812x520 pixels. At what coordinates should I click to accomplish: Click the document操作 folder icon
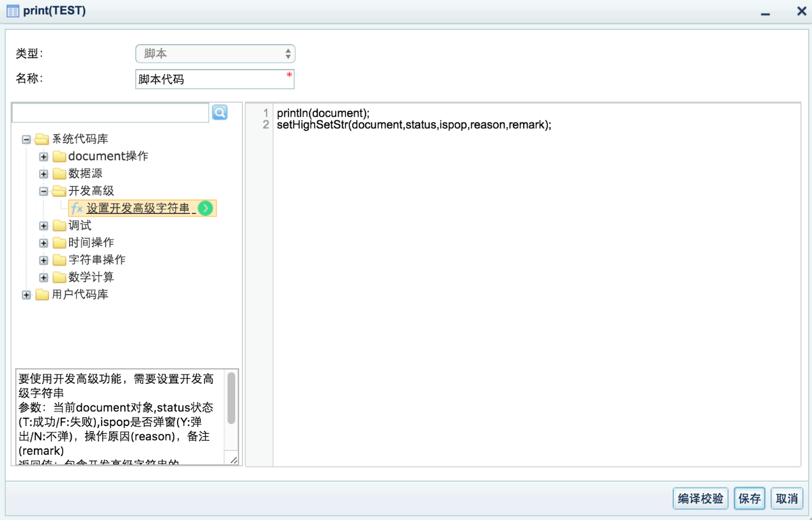tap(59, 157)
